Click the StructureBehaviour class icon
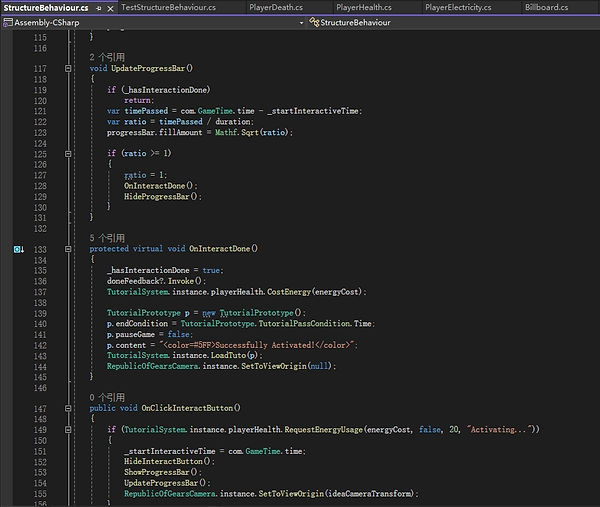The height and width of the screenshot is (507, 600). [x=314, y=23]
